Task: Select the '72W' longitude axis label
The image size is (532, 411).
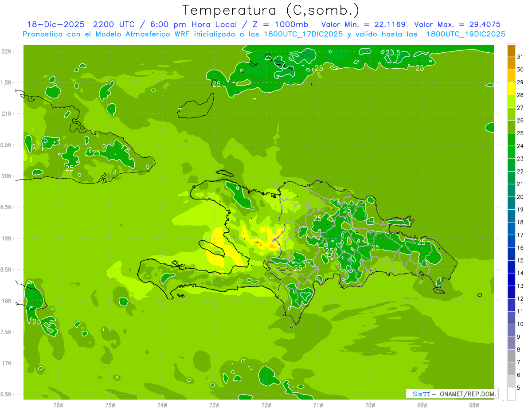Action: pyautogui.click(x=266, y=405)
